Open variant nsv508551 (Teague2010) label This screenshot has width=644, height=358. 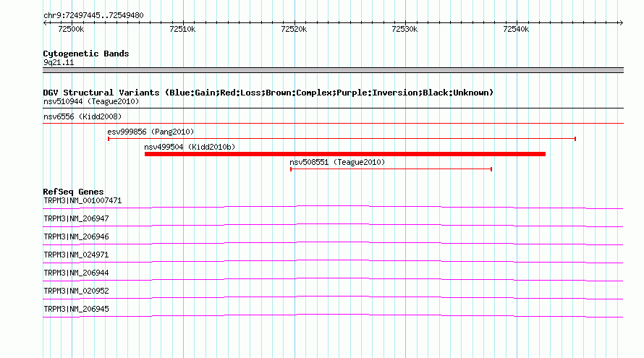[x=337, y=162]
